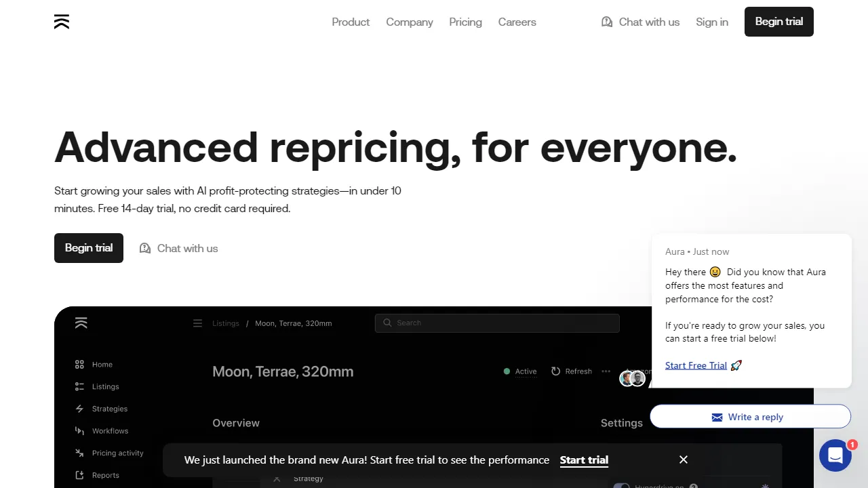This screenshot has width=868, height=488.
Task: Click the three-dot more options icon
Action: 606,371
